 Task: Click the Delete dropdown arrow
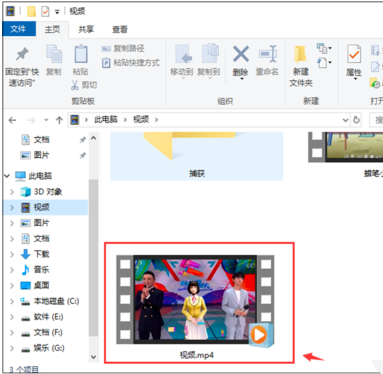point(241,79)
